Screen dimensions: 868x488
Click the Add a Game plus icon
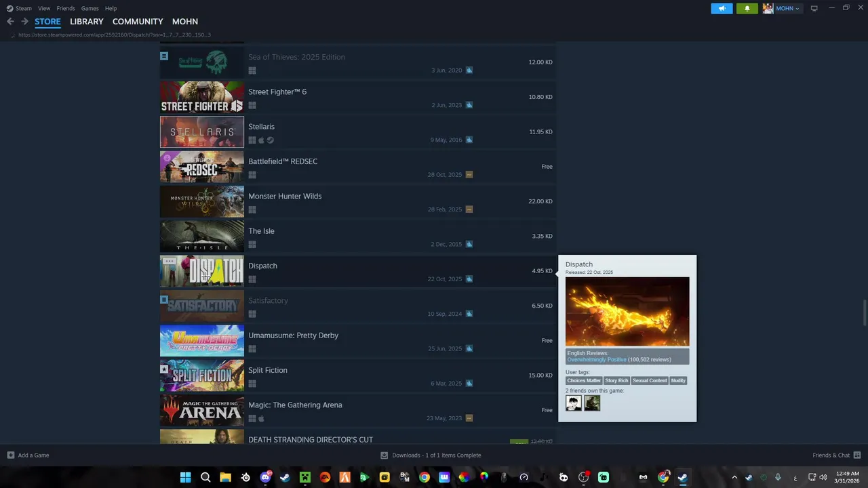tap(11, 455)
